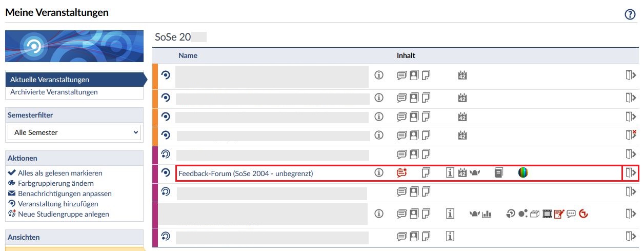Click Alles als gelesen markieren
The height and width of the screenshot is (251, 644).
click(60, 173)
